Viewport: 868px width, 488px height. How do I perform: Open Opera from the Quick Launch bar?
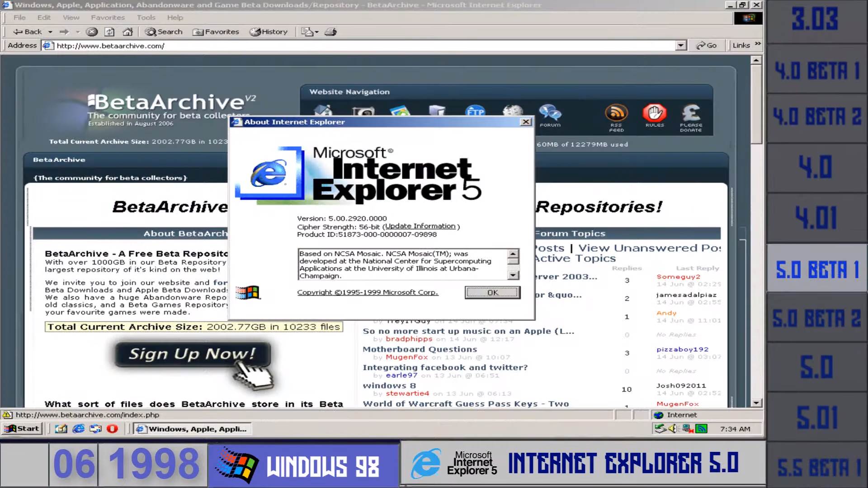tap(111, 428)
